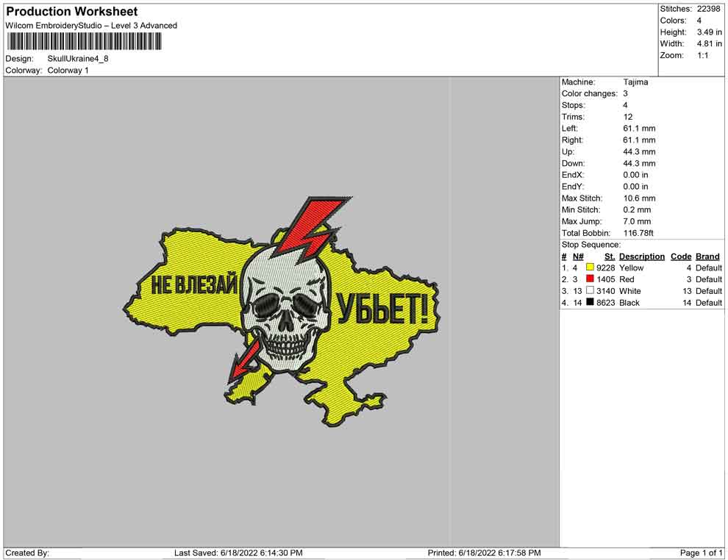Click the 'Code' column header
Image resolution: width=728 pixels, height=560 pixels.
pyautogui.click(x=681, y=256)
